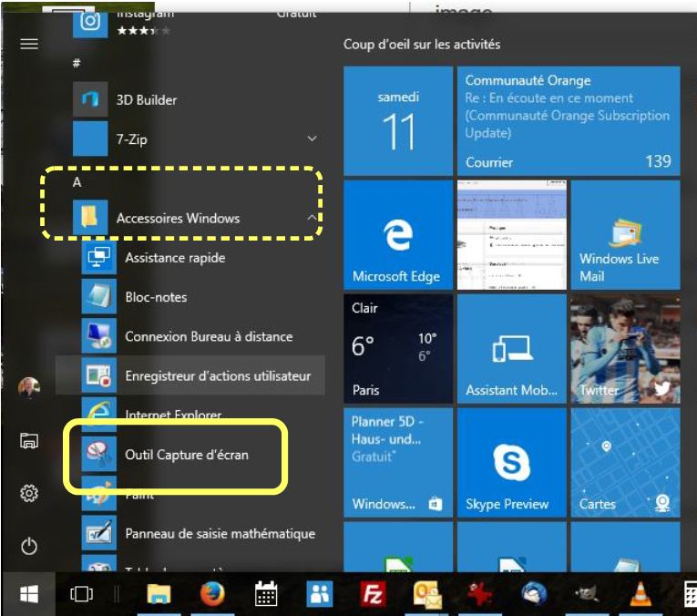
Task: Open the Skype Preview tile
Action: (x=511, y=462)
